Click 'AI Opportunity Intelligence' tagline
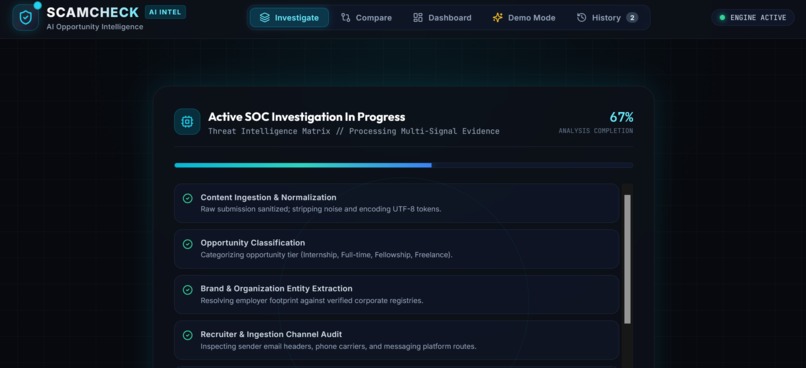Screen dimensions: 806x368 pyautogui.click(x=95, y=27)
